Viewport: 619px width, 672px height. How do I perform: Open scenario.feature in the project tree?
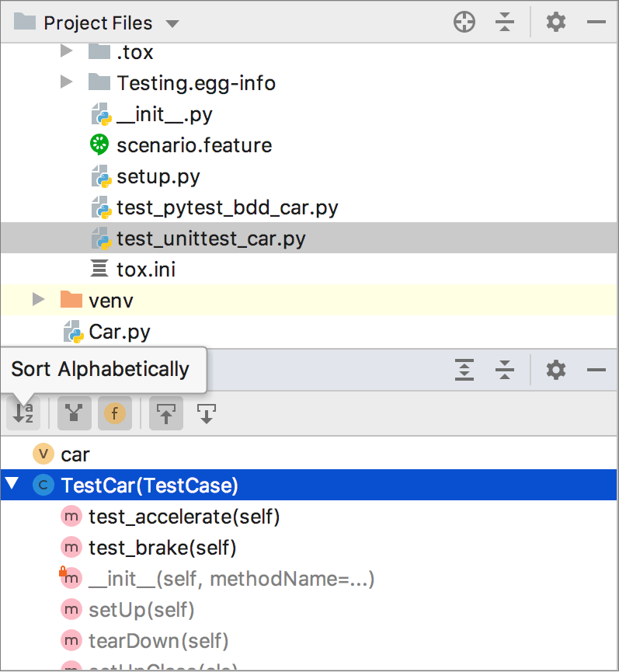[x=194, y=145]
